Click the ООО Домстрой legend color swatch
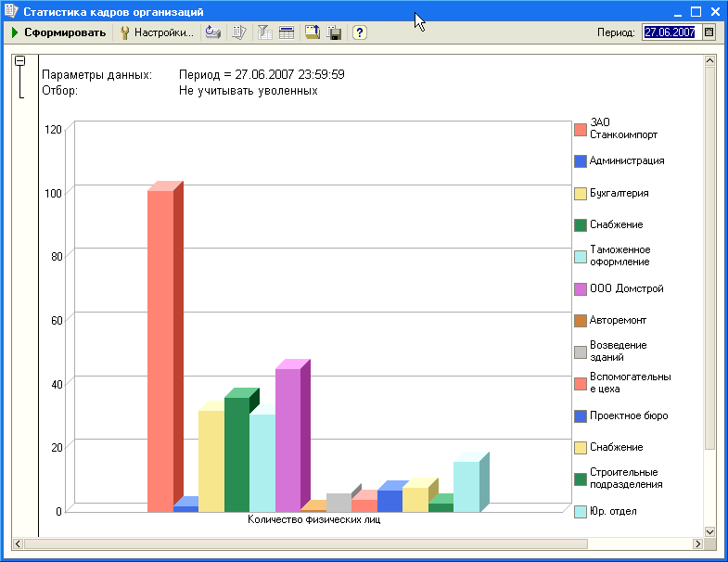This screenshot has width=728, height=562. 581,289
